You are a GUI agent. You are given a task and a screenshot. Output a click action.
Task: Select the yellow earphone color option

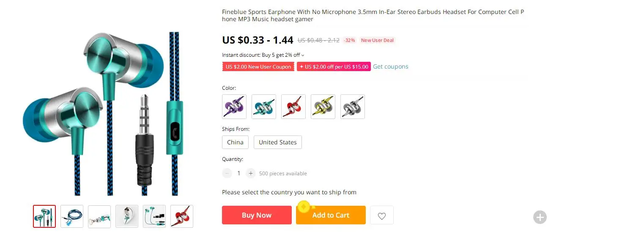(x=323, y=107)
